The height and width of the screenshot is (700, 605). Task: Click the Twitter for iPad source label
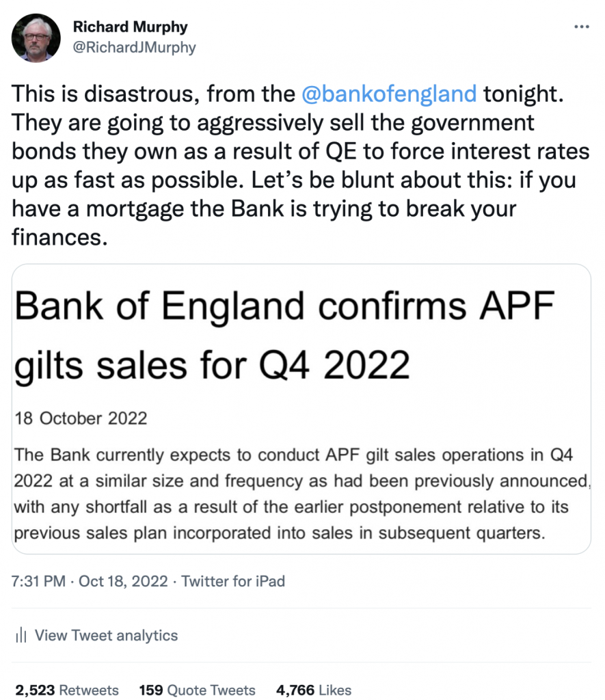(x=232, y=582)
